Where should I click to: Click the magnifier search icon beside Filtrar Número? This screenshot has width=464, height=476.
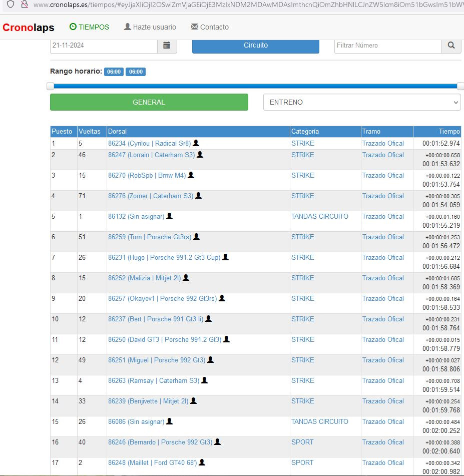451,46
